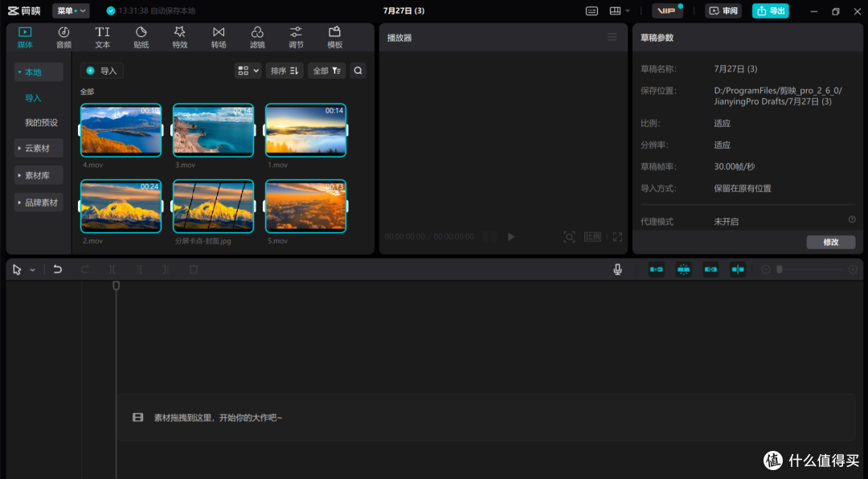
Task: Open the 菜单 dropdown menu
Action: 71,11
